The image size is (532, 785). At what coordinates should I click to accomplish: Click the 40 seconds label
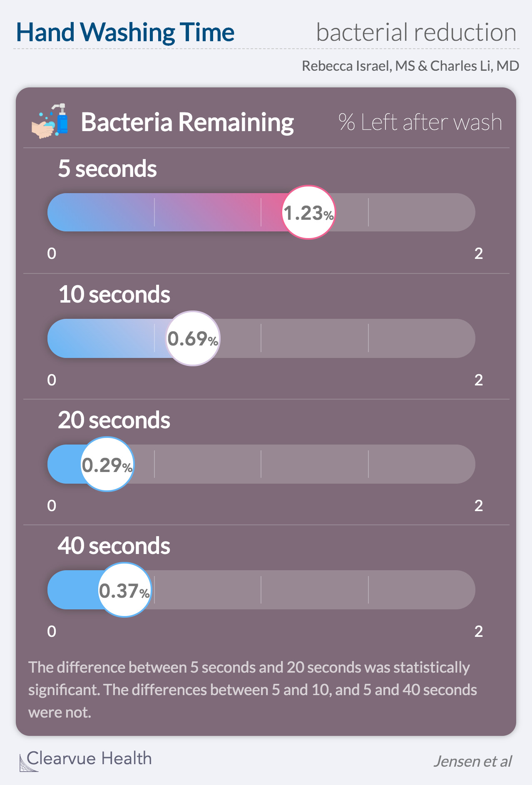click(114, 546)
